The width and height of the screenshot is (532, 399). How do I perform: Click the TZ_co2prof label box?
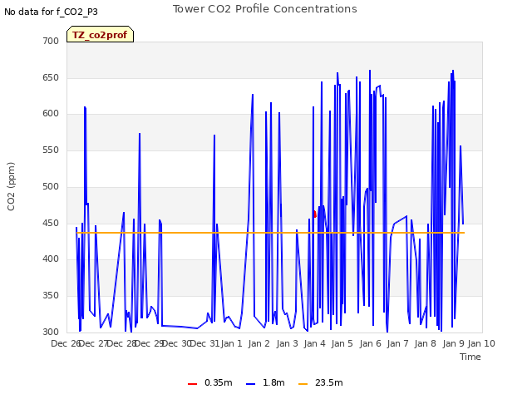coord(100,34)
